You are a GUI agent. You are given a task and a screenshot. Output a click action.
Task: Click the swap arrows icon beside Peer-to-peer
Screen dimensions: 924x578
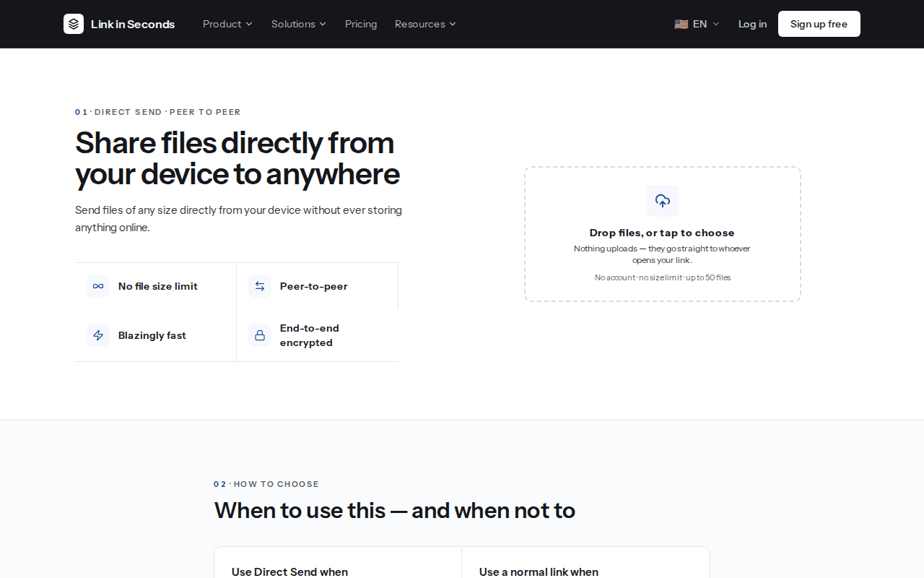click(x=260, y=286)
